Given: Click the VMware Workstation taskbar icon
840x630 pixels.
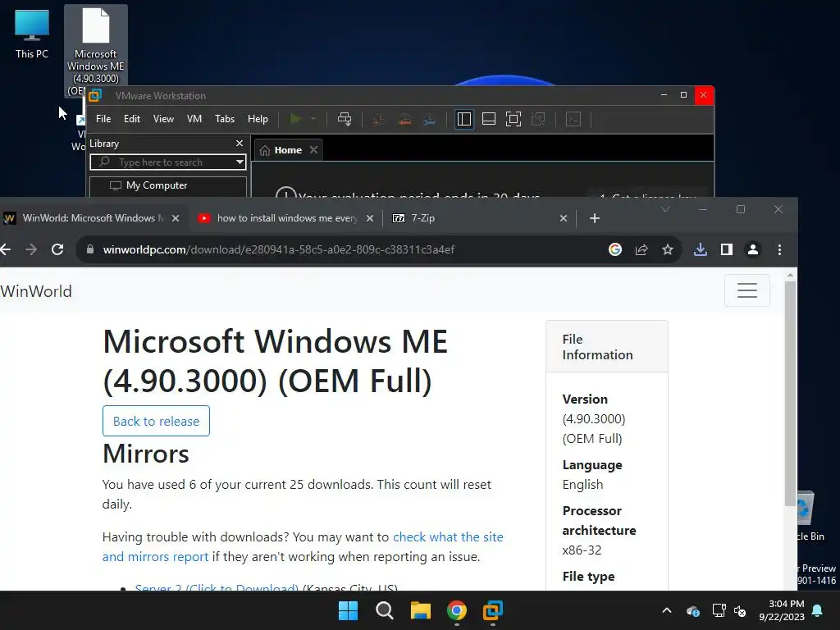Looking at the screenshot, I should tap(493, 610).
